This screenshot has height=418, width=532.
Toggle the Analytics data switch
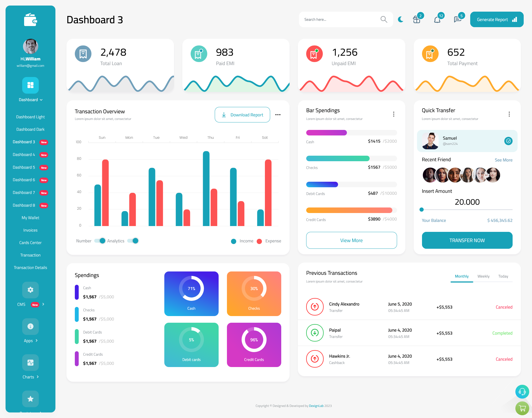(134, 240)
